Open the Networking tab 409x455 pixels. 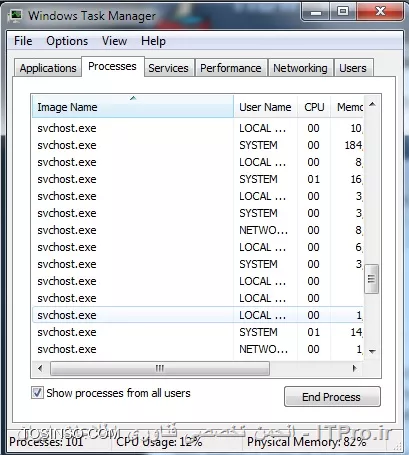[x=300, y=68]
